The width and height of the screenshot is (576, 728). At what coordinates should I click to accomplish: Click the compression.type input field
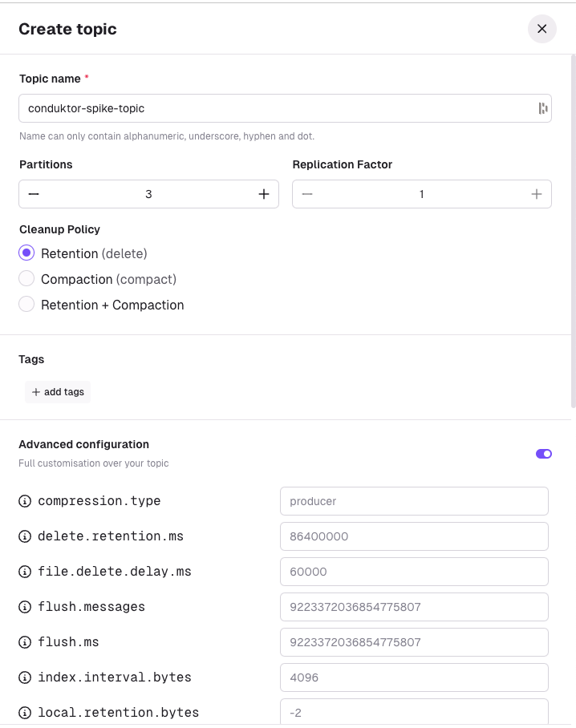pyautogui.click(x=414, y=501)
